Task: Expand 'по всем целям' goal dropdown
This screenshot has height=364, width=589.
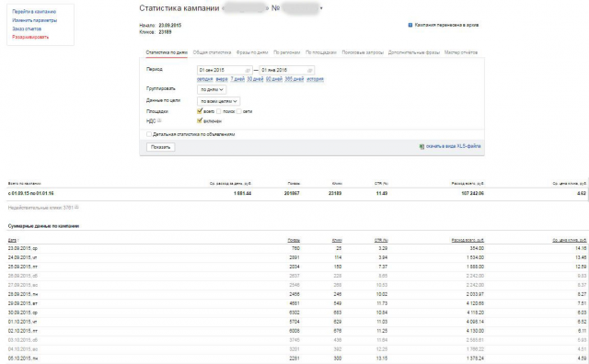Action: click(219, 101)
